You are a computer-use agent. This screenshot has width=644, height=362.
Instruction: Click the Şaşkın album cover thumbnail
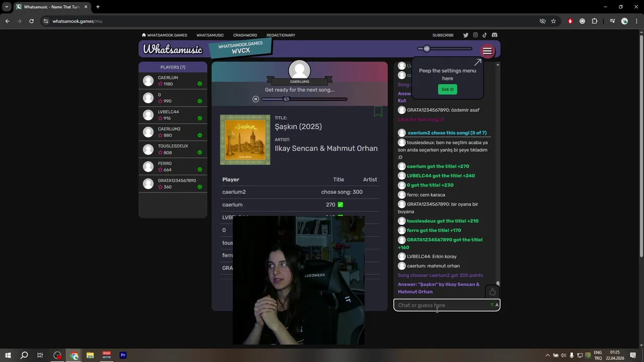pos(245,140)
